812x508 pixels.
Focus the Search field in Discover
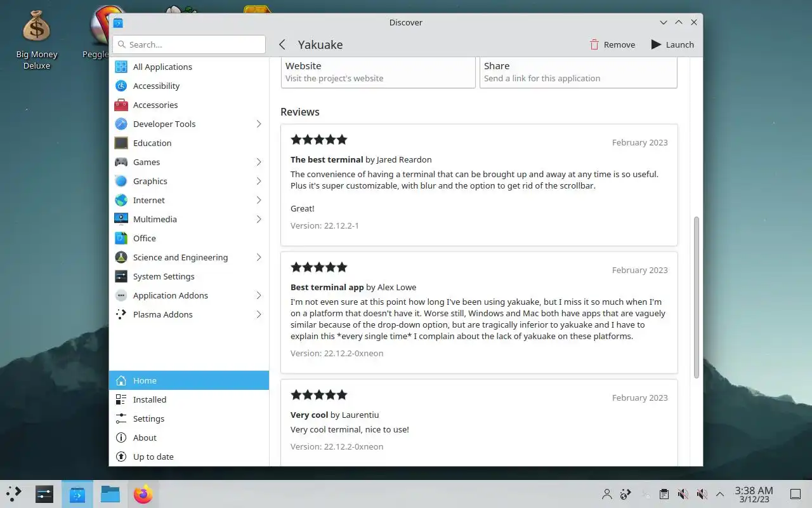point(189,44)
